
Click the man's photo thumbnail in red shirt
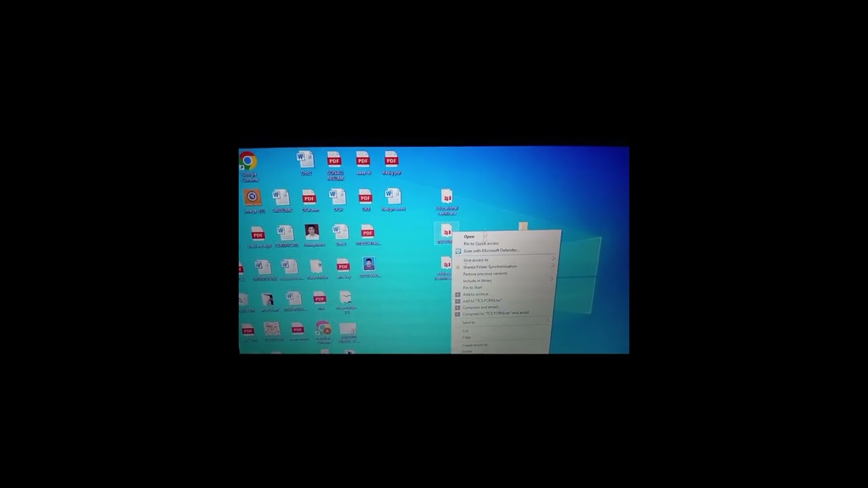312,232
